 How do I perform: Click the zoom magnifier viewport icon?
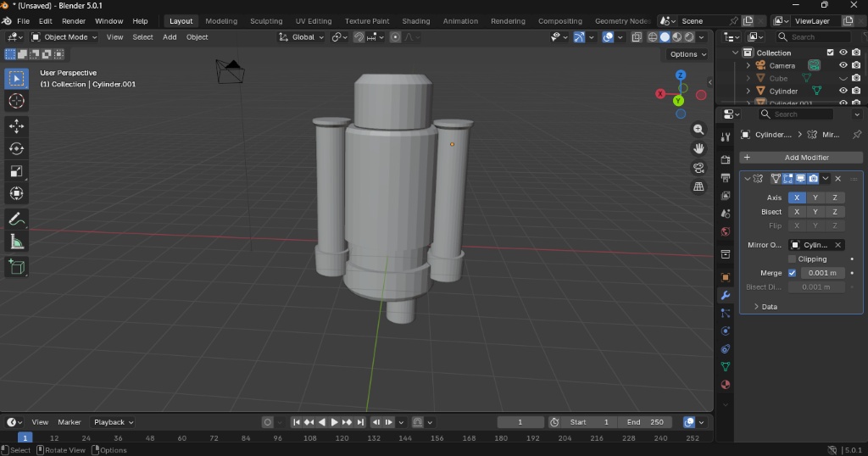[698, 130]
